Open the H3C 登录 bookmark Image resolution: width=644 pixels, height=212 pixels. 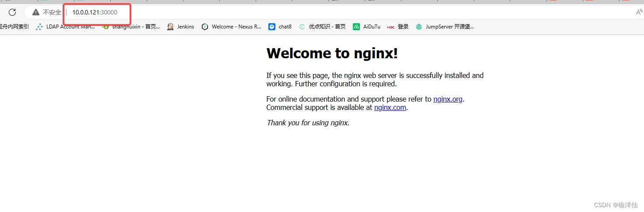pyautogui.click(x=398, y=27)
